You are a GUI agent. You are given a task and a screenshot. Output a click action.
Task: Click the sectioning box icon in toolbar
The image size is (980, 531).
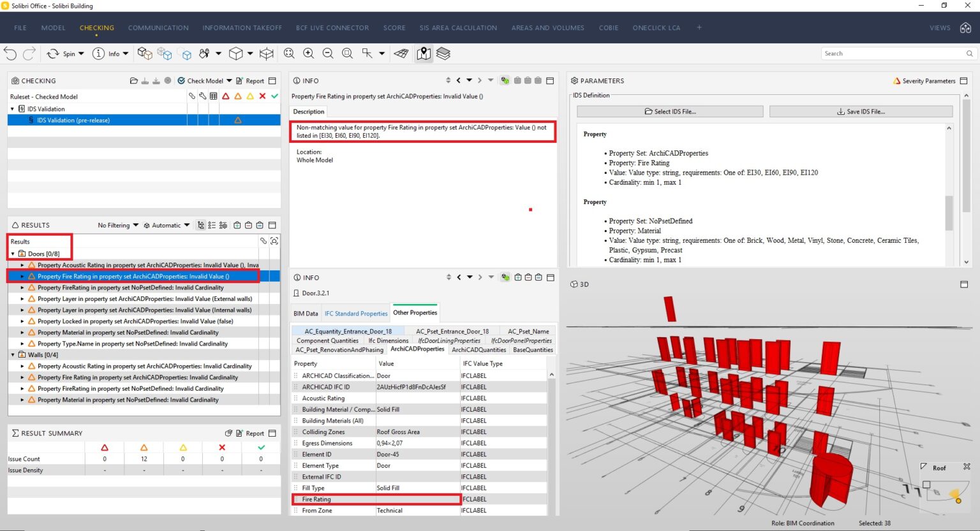pos(267,54)
